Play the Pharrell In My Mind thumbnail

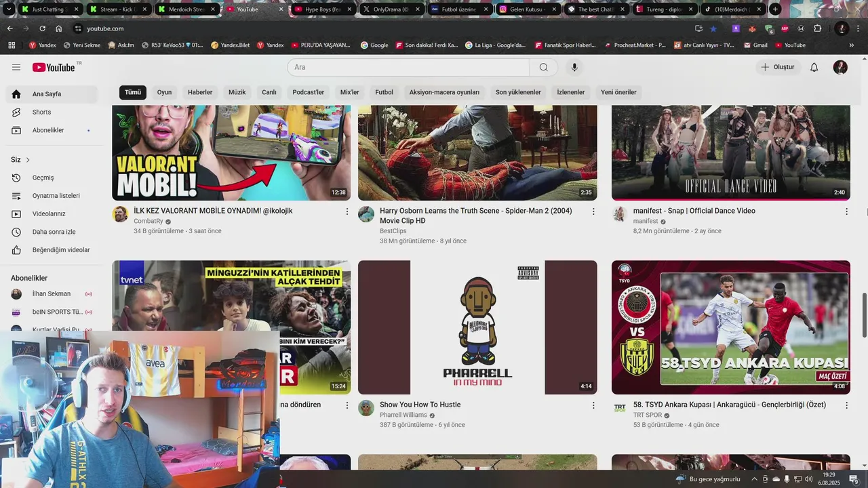[x=477, y=327]
